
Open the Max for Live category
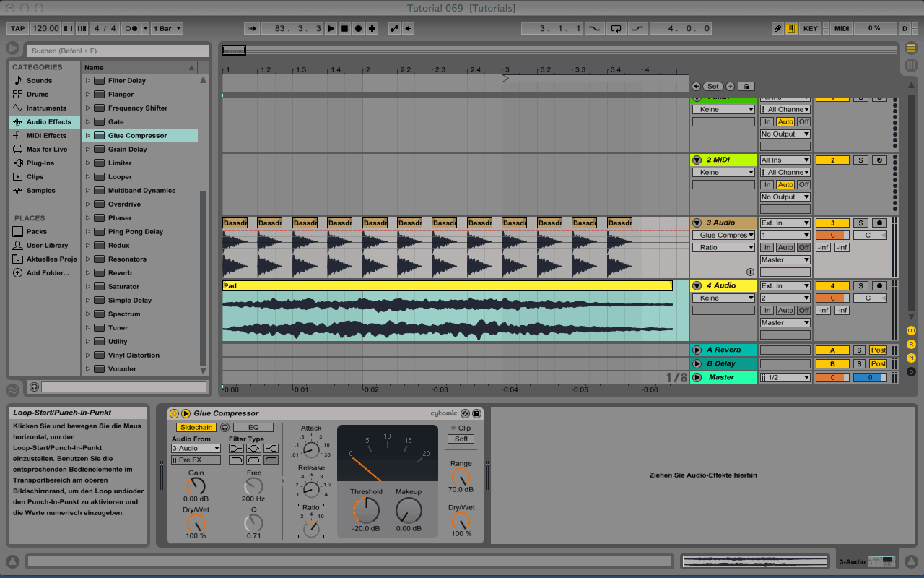click(46, 150)
